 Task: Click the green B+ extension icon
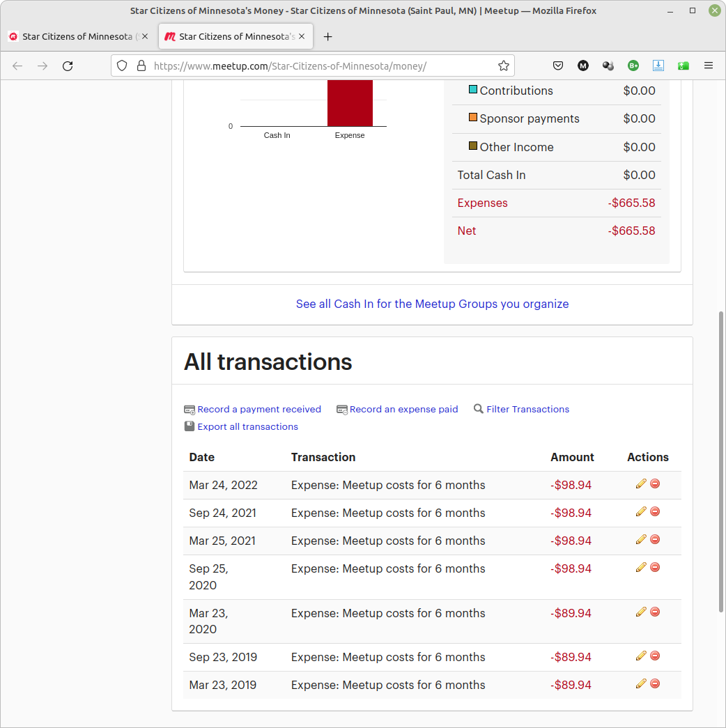(633, 66)
